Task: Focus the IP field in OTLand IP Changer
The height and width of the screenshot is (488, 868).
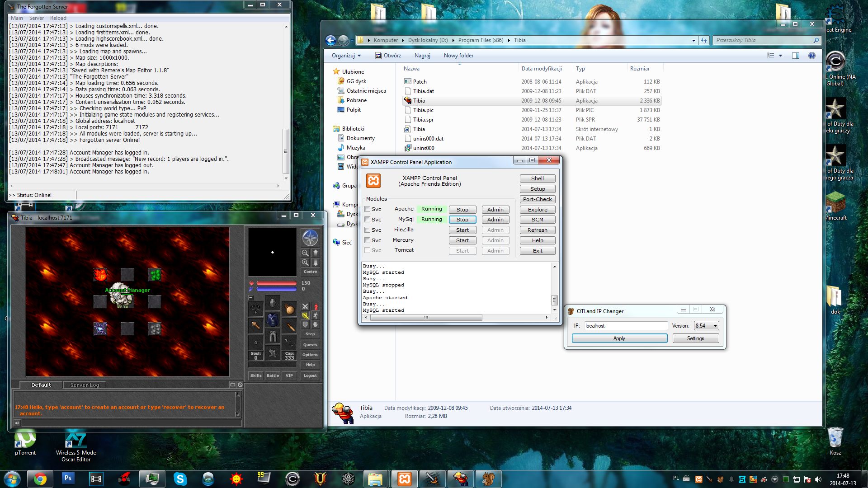Action: tap(625, 326)
